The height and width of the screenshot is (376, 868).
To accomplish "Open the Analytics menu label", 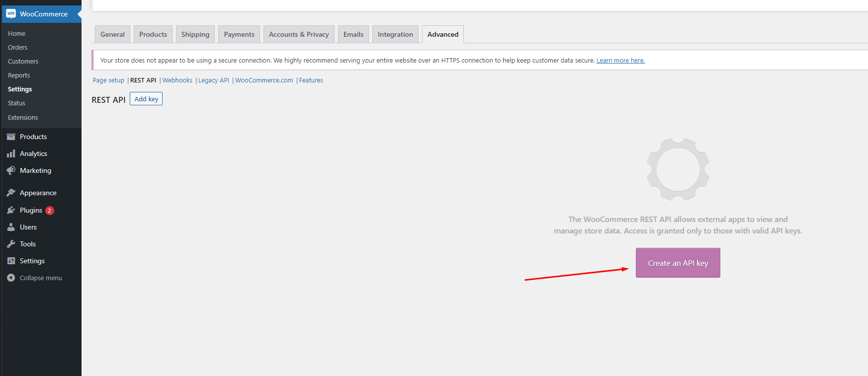I will 33,153.
